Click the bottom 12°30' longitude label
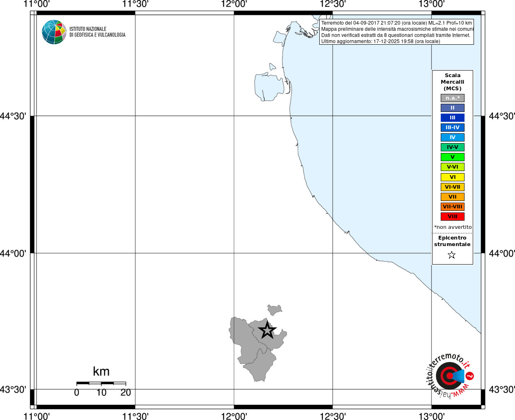 333,416
